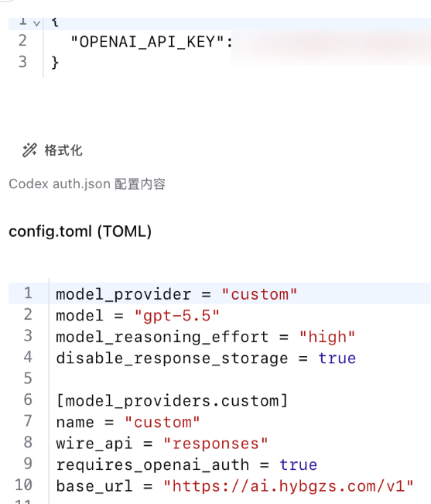Click the 格式化 format button
Image resolution: width=431 pixels, height=504 pixels.
pyautogui.click(x=53, y=150)
